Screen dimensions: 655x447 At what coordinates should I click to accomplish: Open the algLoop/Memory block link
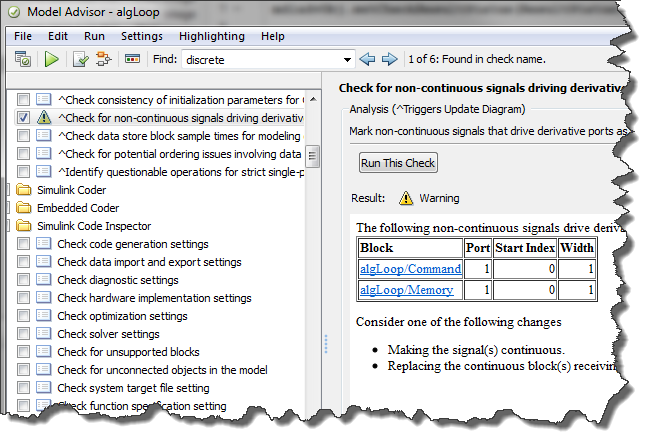406,290
